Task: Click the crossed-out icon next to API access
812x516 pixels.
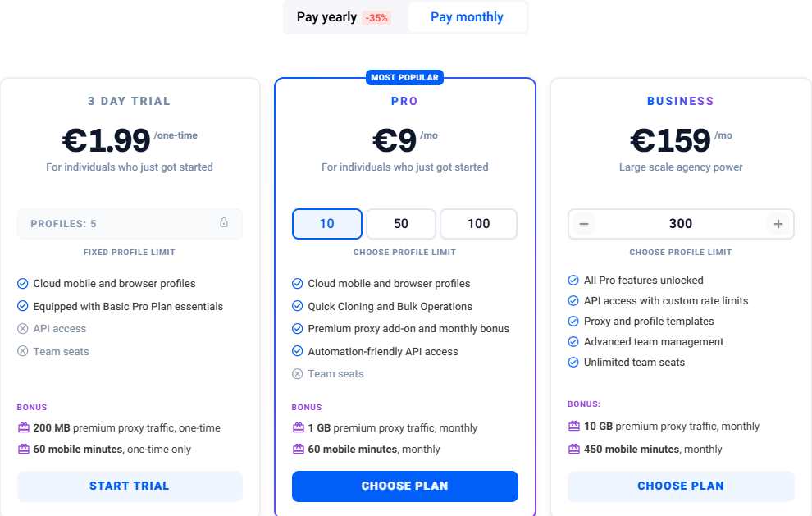Action: pyautogui.click(x=22, y=328)
